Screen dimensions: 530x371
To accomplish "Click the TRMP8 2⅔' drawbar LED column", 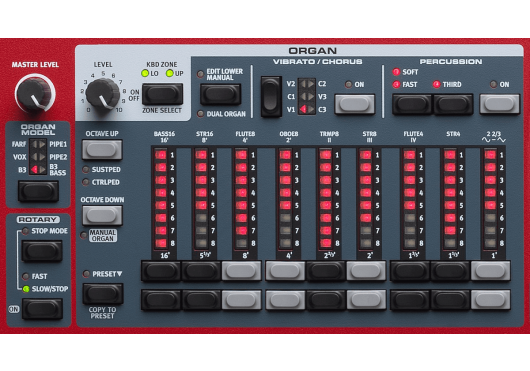I will (326, 199).
